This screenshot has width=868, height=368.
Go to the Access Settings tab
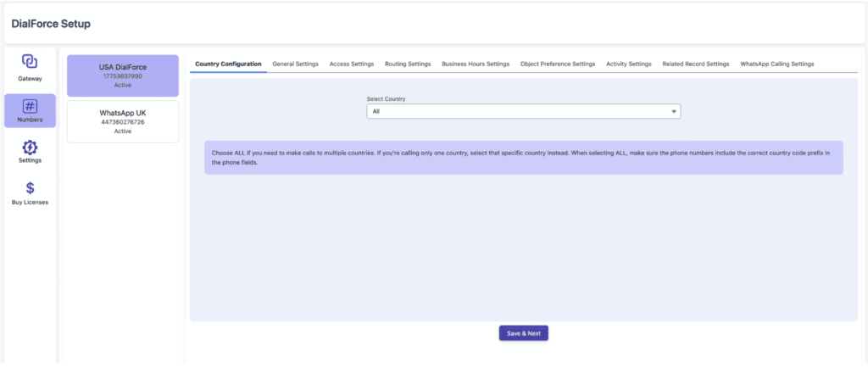pyautogui.click(x=351, y=64)
